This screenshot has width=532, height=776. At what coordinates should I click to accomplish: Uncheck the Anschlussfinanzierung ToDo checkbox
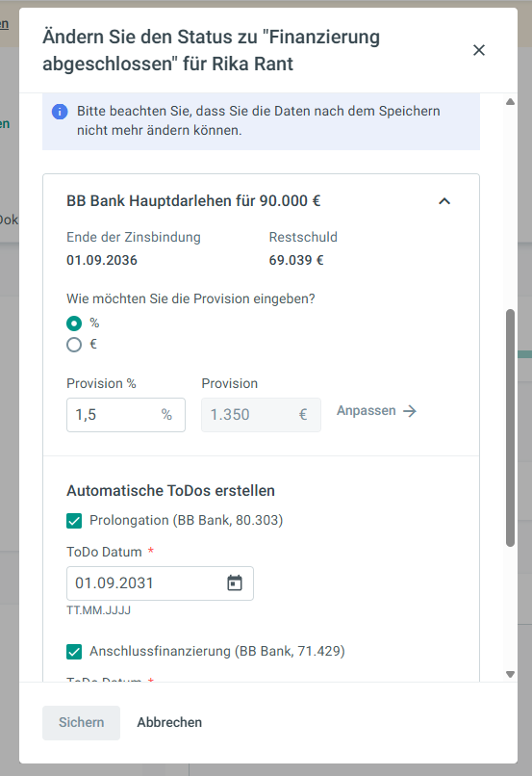[x=74, y=652]
